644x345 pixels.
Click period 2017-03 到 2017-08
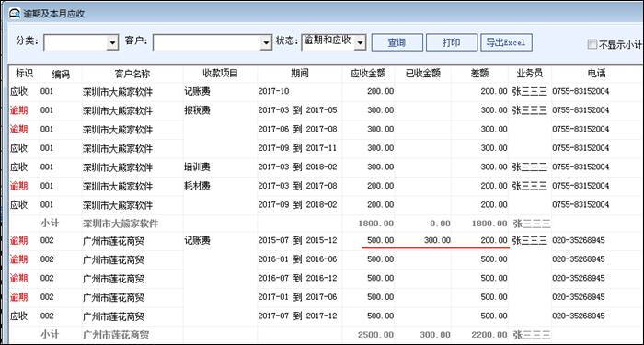tap(297, 186)
